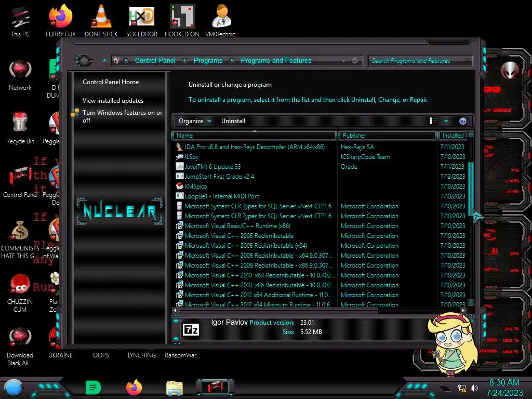Open the This PC desktop icon

[x=20, y=21]
